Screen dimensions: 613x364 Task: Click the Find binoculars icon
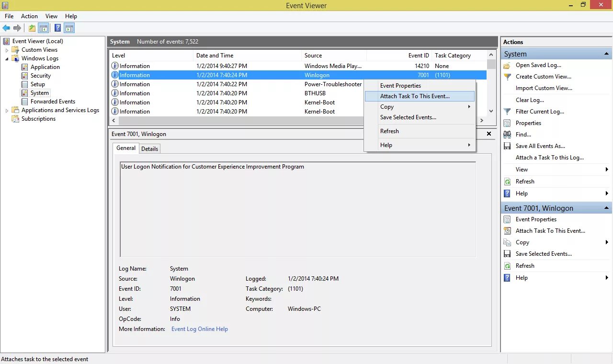click(507, 135)
